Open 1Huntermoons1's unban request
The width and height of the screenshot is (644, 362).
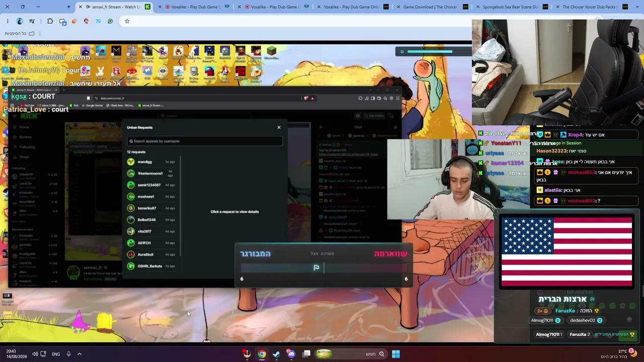[151, 173]
